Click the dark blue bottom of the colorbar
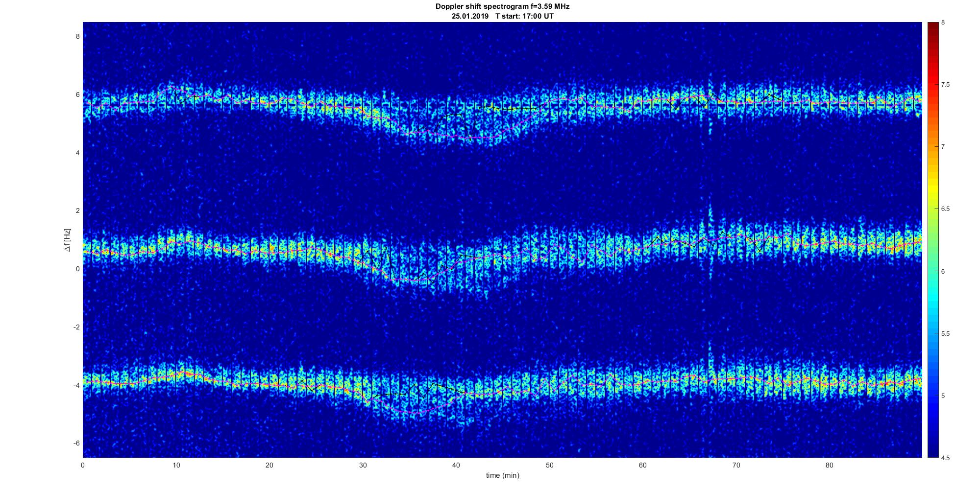Viewport: 980px width, 491px height. point(933,450)
